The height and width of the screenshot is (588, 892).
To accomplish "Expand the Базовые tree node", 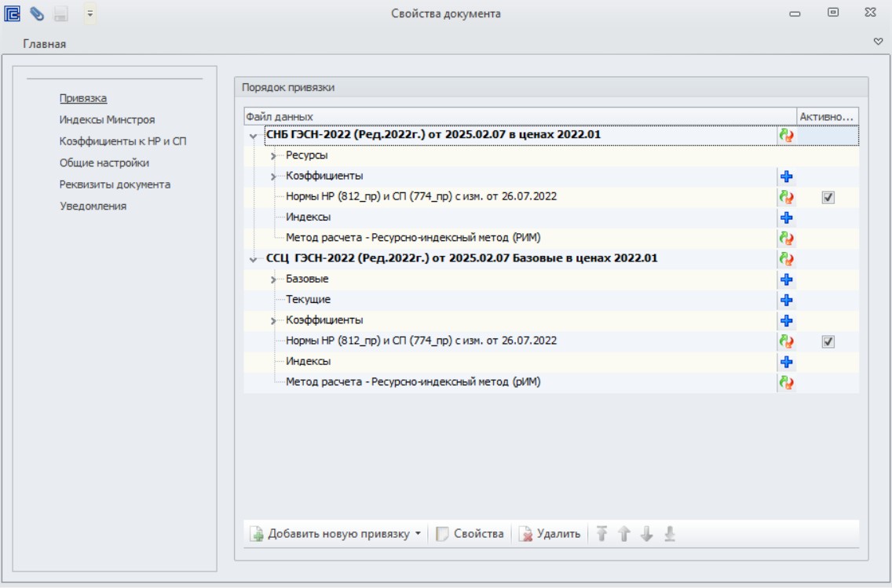I will [273, 279].
